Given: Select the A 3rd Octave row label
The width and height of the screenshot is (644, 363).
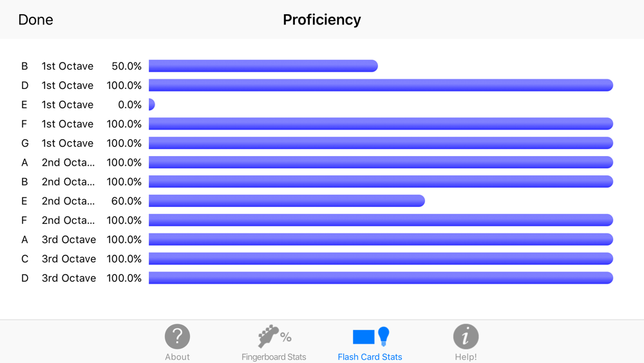Looking at the screenshot, I should coord(59,239).
